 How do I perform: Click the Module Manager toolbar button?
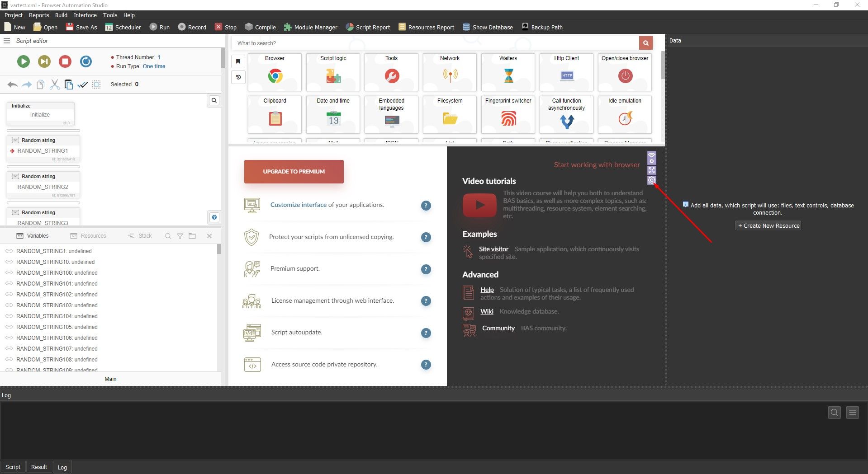pyautogui.click(x=310, y=27)
